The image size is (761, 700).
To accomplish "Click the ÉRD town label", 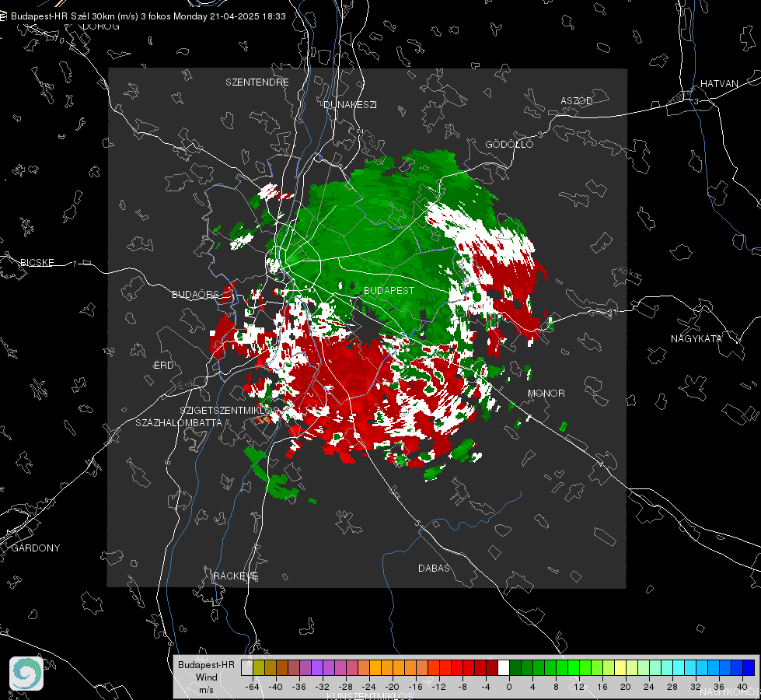I will click(x=163, y=366).
